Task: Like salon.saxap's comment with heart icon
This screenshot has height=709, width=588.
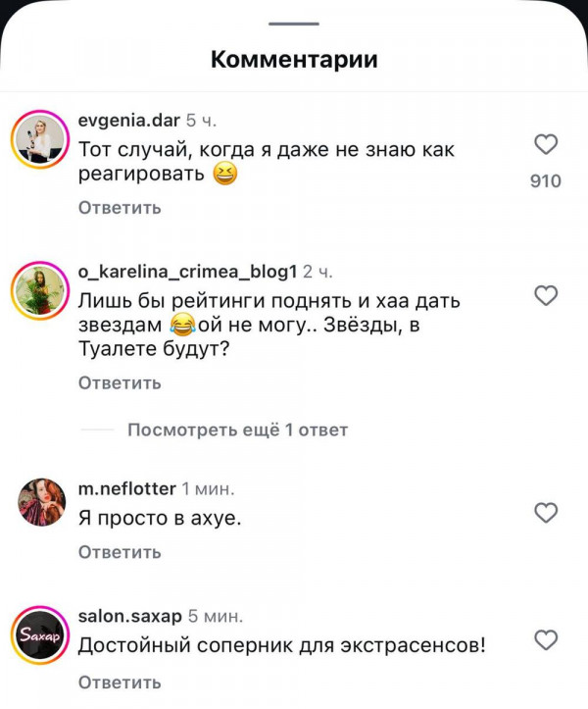Action: (546, 640)
